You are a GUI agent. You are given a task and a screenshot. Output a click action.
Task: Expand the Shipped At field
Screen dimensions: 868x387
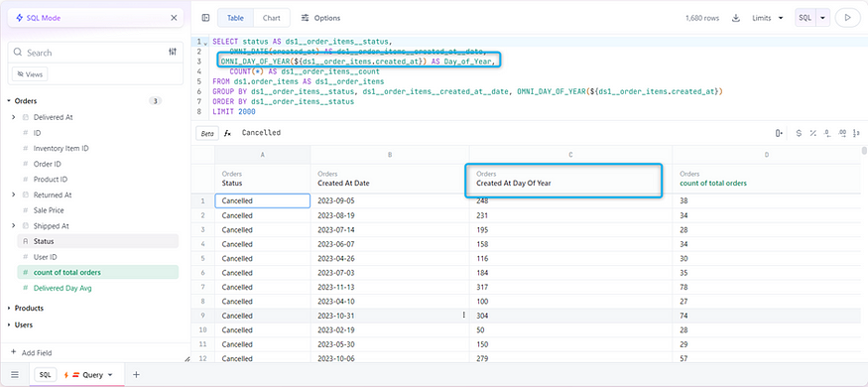13,226
